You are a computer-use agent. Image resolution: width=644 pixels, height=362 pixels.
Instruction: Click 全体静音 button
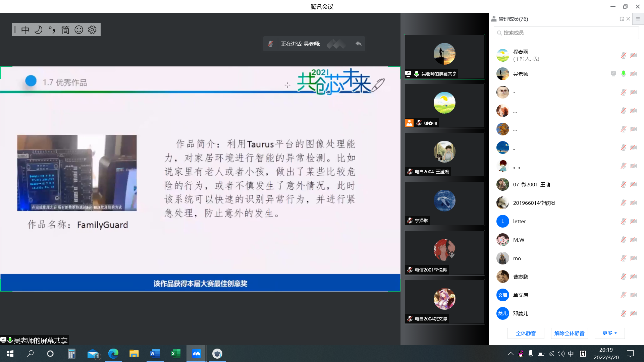tap(526, 333)
